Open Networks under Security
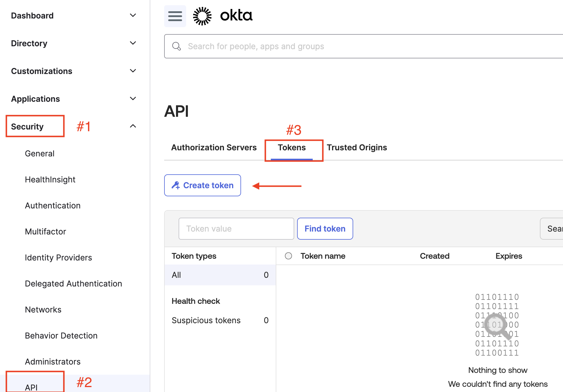This screenshot has width=563, height=392. (x=43, y=310)
